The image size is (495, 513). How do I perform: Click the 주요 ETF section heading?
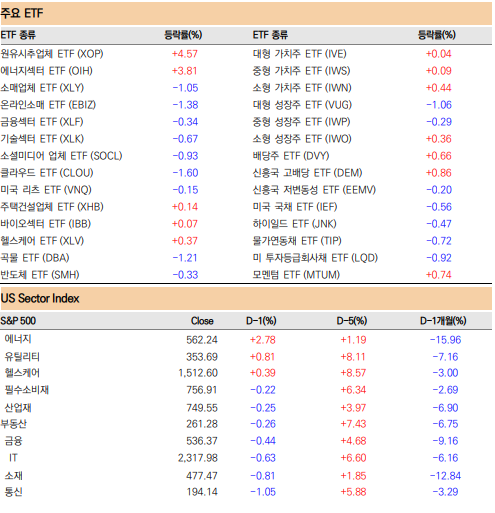pyautogui.click(x=22, y=13)
